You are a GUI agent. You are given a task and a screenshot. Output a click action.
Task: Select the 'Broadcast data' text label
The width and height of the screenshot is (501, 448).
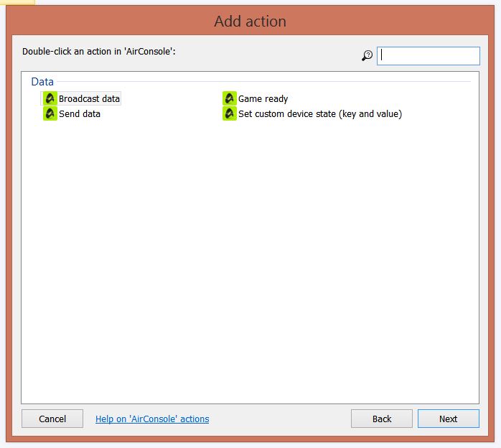[x=89, y=99]
